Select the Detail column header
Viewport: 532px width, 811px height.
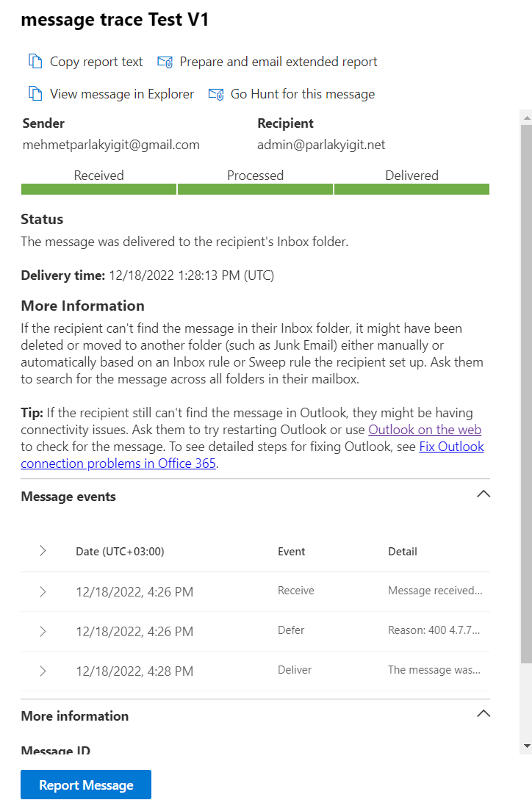coord(403,552)
